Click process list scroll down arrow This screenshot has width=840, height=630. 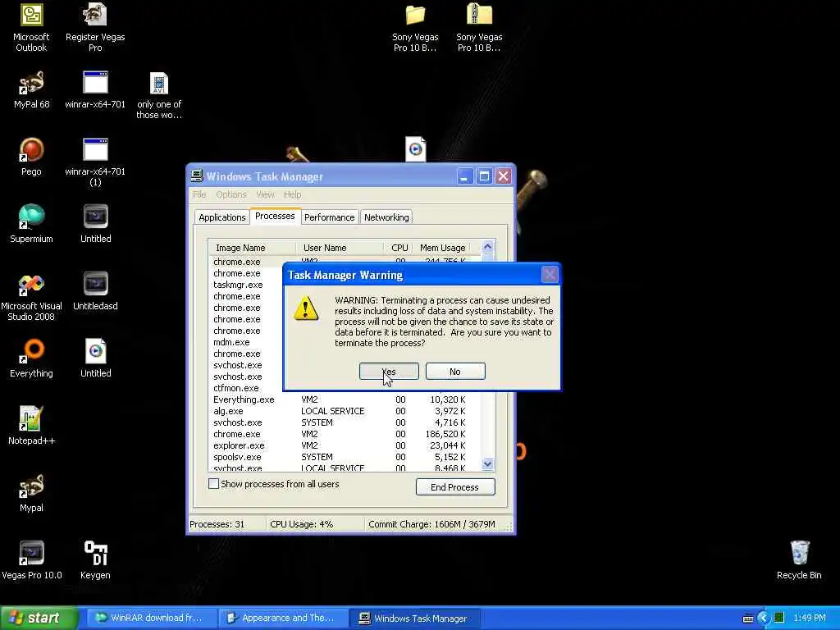tap(487, 464)
